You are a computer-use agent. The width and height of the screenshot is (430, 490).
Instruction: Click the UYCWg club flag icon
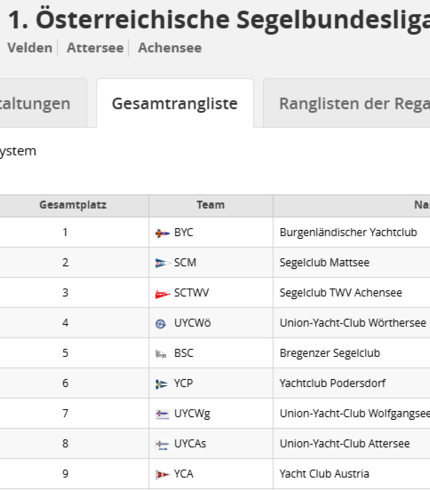(x=162, y=414)
